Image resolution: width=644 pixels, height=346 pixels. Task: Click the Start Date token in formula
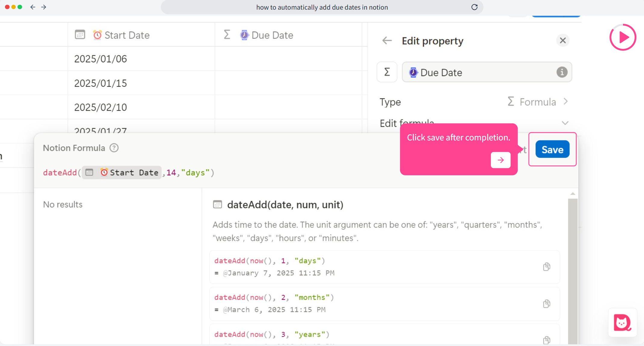click(122, 173)
